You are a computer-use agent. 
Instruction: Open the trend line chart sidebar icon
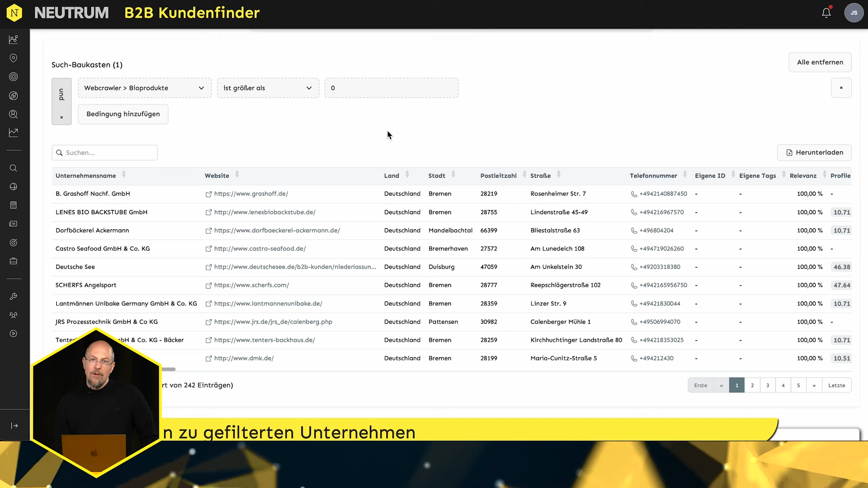[14, 133]
